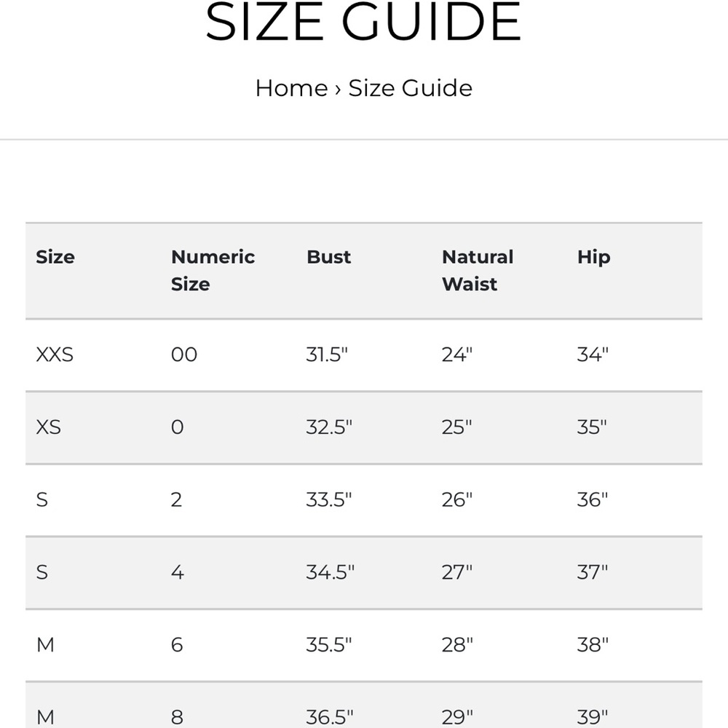Click the 26" natural waist value
Screen dimensions: 728x728
(457, 499)
